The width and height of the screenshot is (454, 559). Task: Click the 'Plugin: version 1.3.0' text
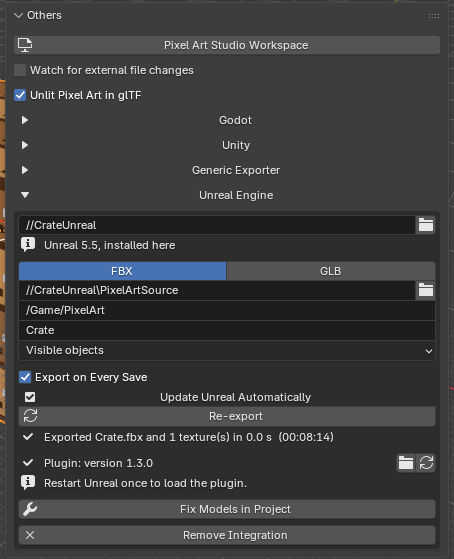coord(98,463)
